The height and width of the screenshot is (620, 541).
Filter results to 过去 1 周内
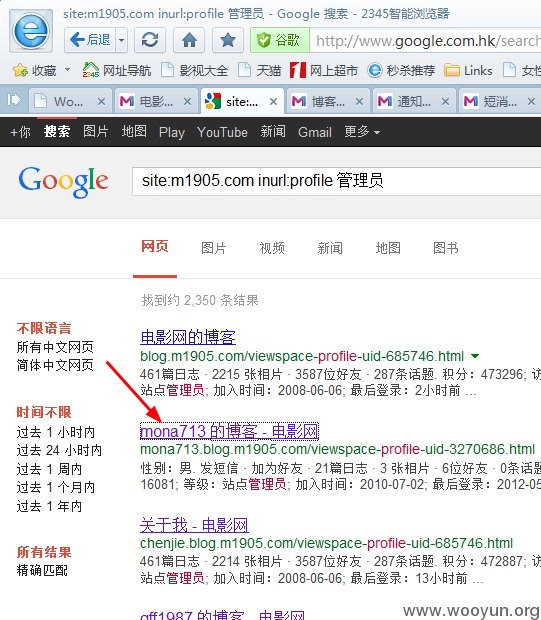click(49, 469)
